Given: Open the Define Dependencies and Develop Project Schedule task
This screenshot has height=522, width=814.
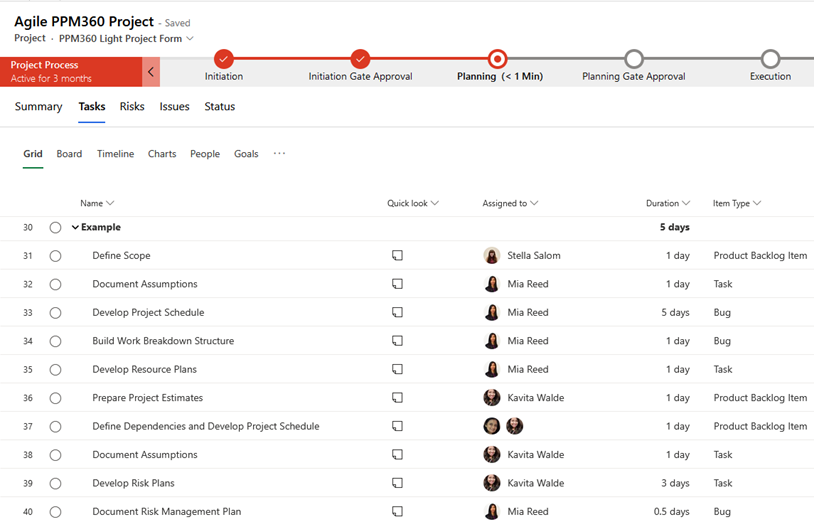Looking at the screenshot, I should 205,427.
